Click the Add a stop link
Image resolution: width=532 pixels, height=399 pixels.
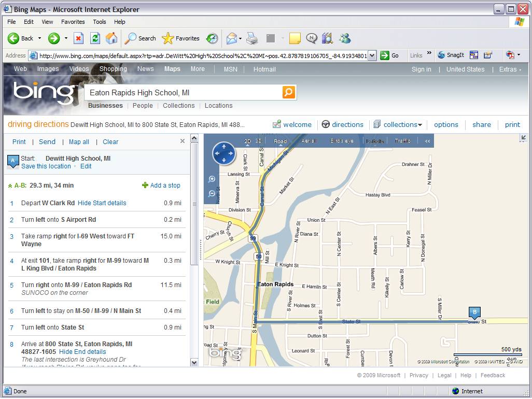click(x=161, y=186)
